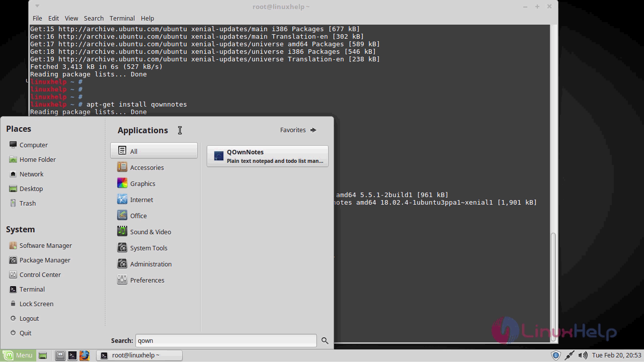Image resolution: width=644 pixels, height=362 pixels.
Task: Open the terminal Help menu
Action: [147, 18]
